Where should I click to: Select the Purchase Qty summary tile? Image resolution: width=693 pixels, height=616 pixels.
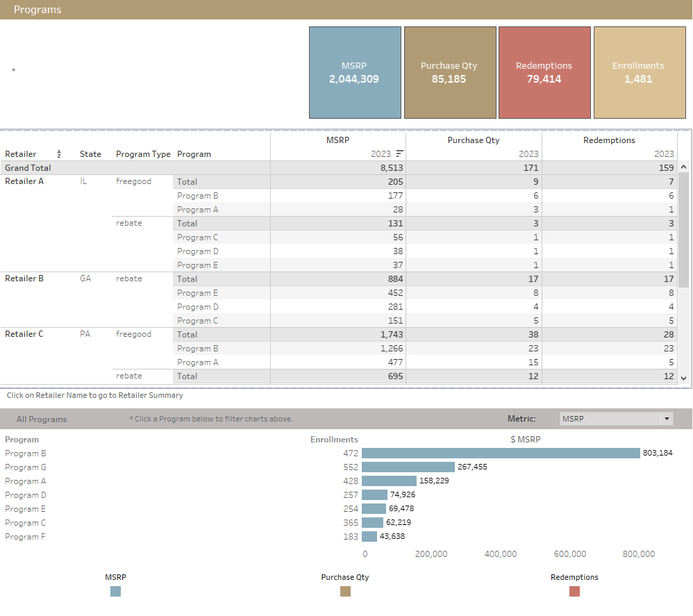click(449, 73)
